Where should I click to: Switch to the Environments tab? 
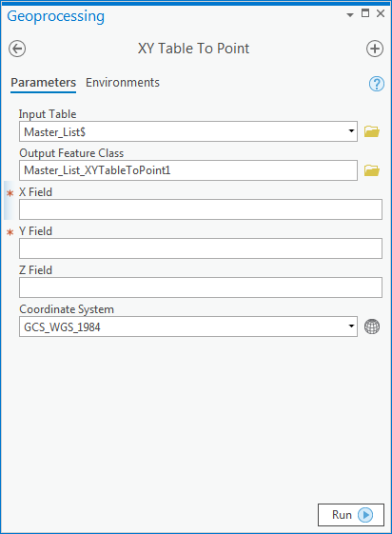pos(123,83)
